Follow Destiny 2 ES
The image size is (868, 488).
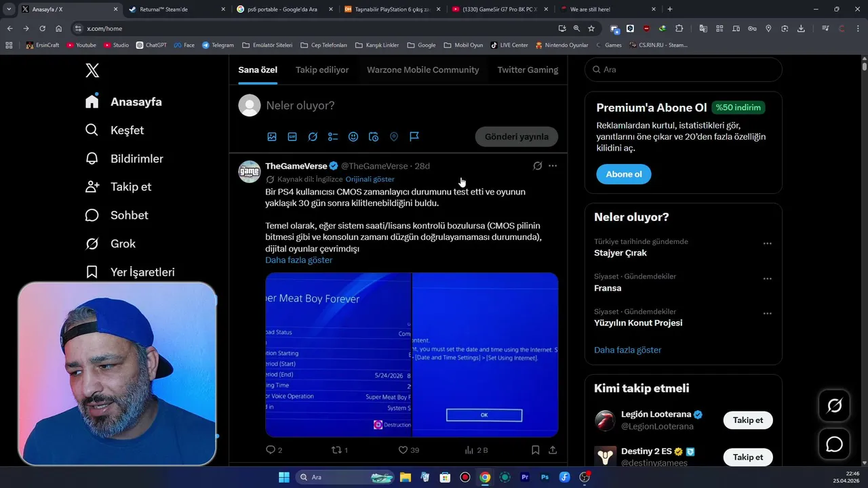748,457
